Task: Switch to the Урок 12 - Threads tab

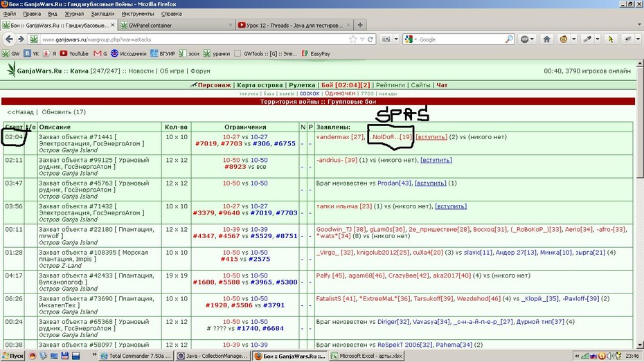Action: 294,25
